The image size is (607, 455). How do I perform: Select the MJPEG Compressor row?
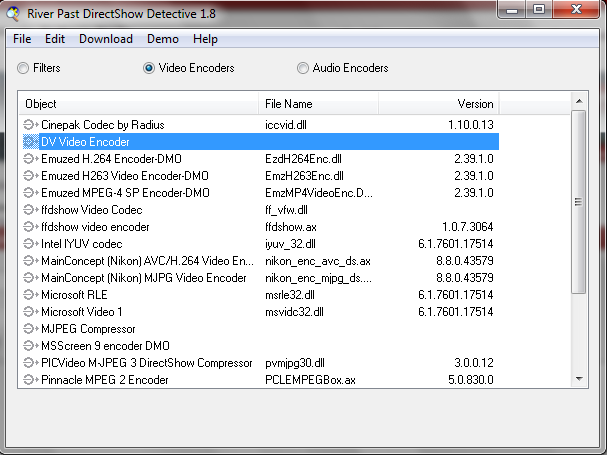click(261, 329)
